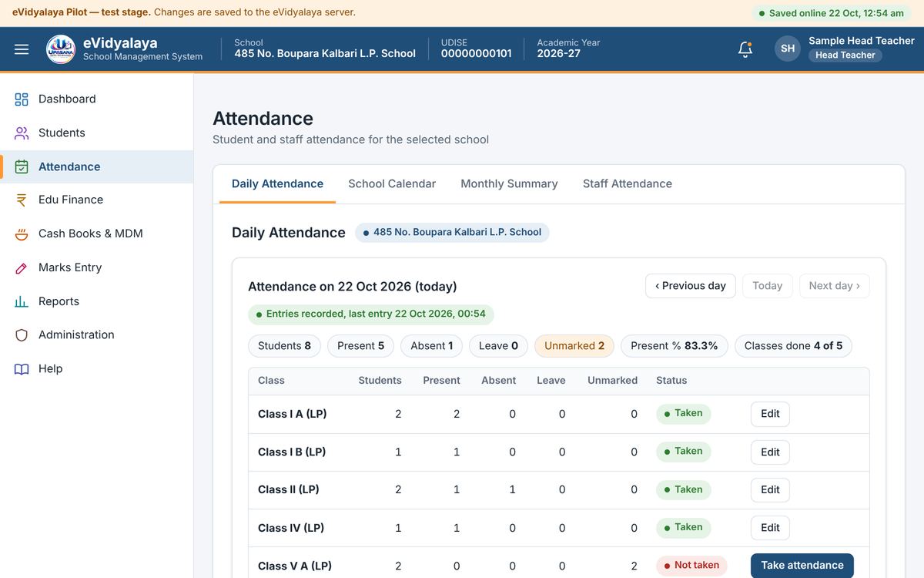This screenshot has height=578, width=924.
Task: Click the Taken status for Class IV
Action: click(x=683, y=528)
